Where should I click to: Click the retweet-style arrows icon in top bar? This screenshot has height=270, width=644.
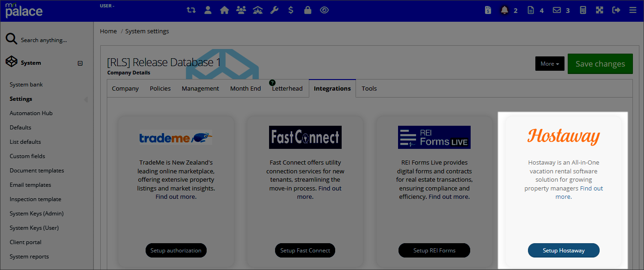(x=191, y=10)
